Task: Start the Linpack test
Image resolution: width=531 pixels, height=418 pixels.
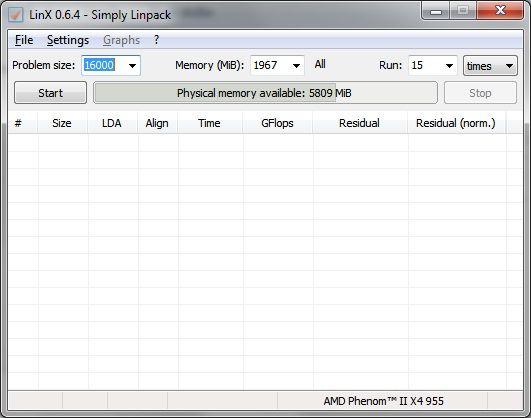Action: coord(50,92)
